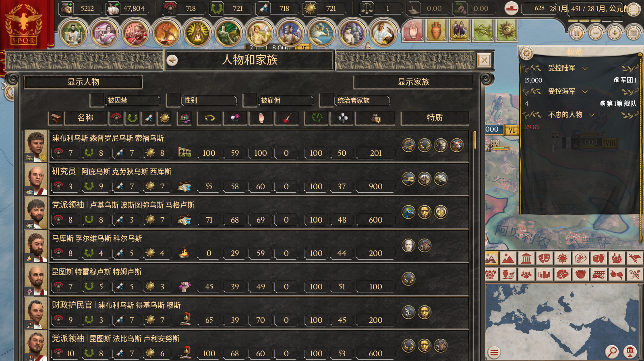The width and height of the screenshot is (644, 361).
Task: Select the theatre masks map mode icon
Action: pos(544,258)
